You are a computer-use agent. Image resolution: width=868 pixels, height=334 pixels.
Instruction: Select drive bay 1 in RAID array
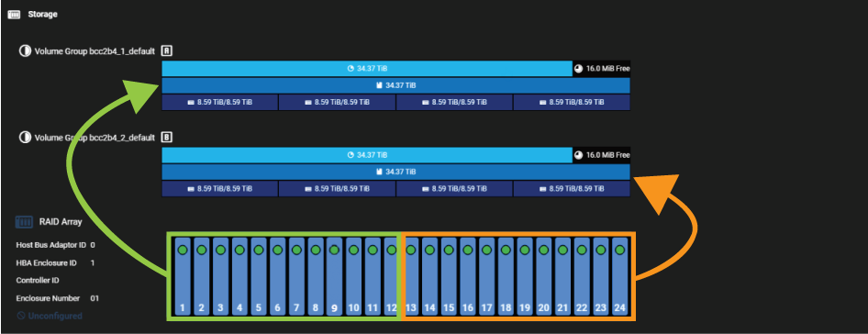pos(182,277)
